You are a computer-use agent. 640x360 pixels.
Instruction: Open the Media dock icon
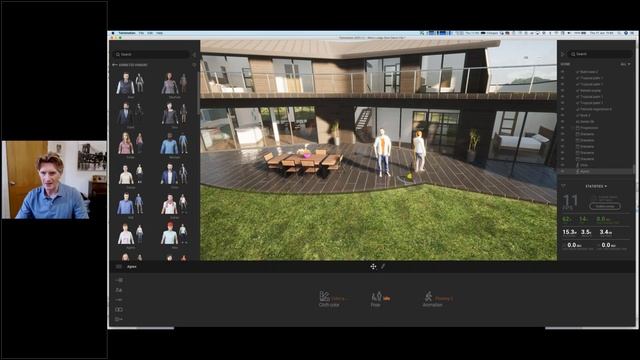[x=119, y=309]
